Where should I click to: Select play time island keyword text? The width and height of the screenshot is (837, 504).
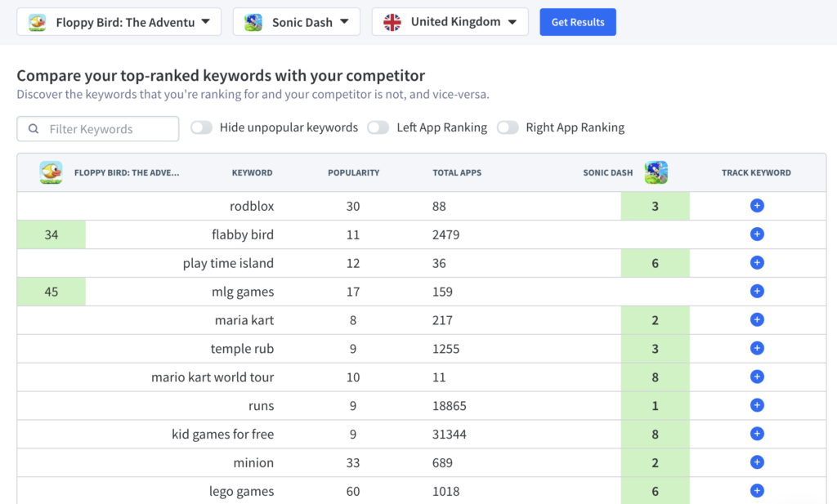click(x=228, y=264)
